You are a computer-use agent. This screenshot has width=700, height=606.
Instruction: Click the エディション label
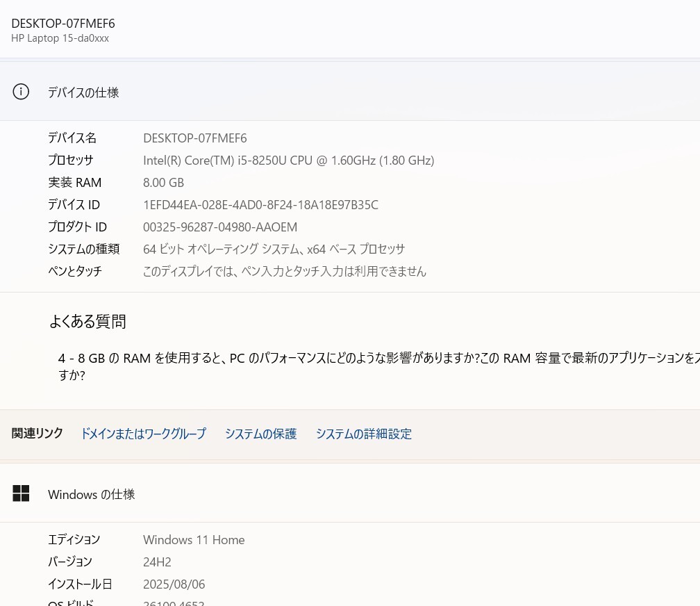pos(74,539)
